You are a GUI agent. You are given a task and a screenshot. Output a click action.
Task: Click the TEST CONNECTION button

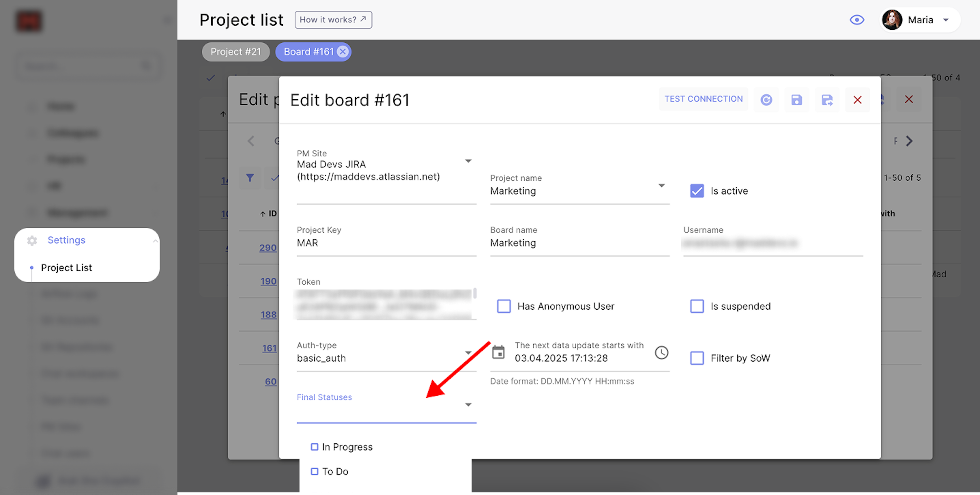click(703, 99)
